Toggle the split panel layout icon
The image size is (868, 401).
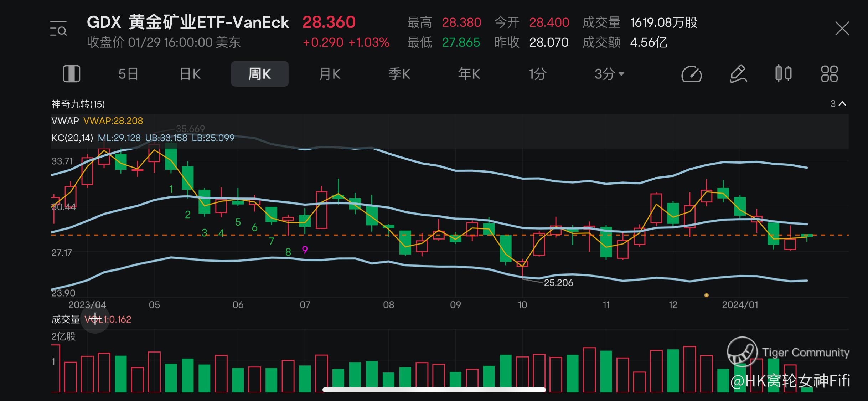tap(72, 74)
